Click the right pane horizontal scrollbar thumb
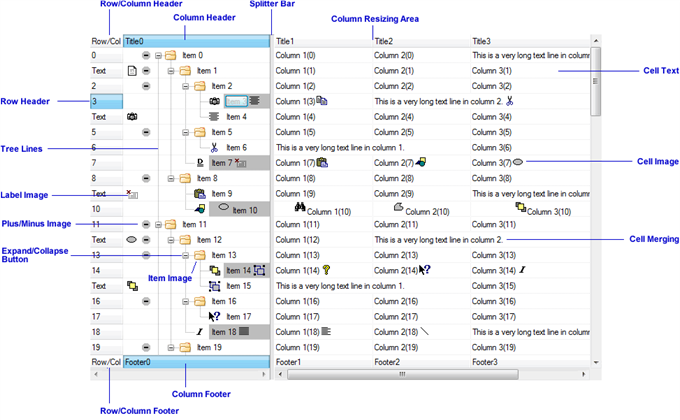This screenshot has width=680, height=420. [x=402, y=374]
